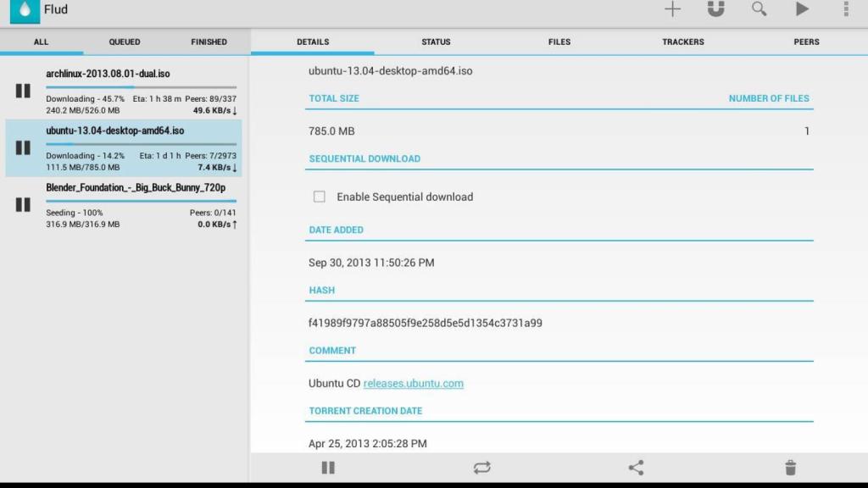Resume all torrents with the play icon
Viewport: 868px width, 488px height.
click(x=800, y=9)
